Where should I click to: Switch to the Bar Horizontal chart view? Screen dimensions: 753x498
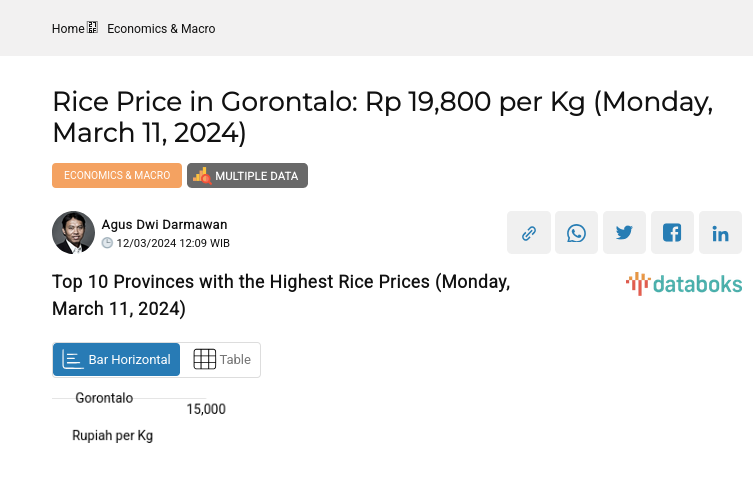tap(116, 360)
